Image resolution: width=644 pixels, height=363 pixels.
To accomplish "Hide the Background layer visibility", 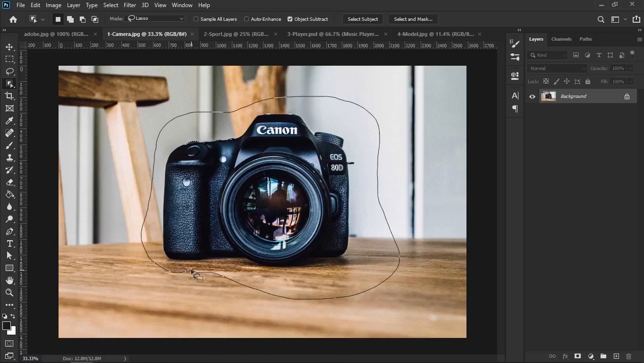I will (x=532, y=96).
